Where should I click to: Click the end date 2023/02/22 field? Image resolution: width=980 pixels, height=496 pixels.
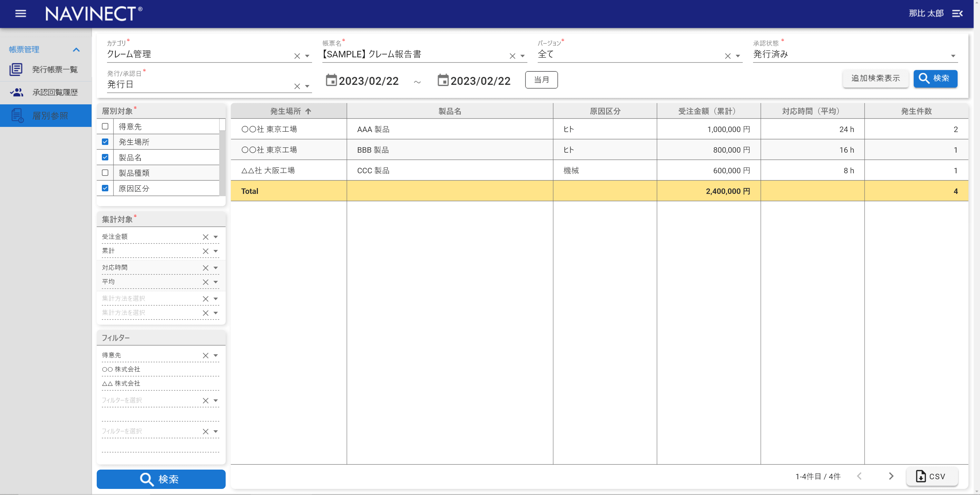pyautogui.click(x=480, y=81)
